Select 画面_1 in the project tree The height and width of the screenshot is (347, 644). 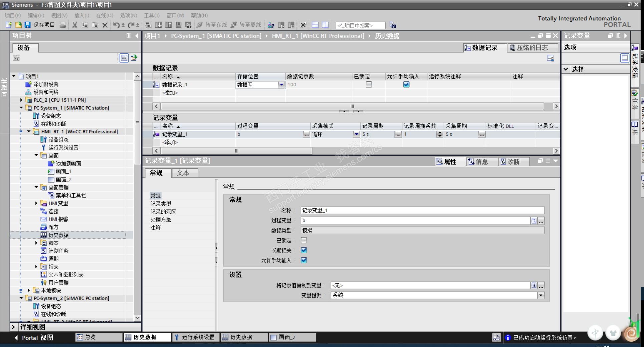click(x=63, y=171)
